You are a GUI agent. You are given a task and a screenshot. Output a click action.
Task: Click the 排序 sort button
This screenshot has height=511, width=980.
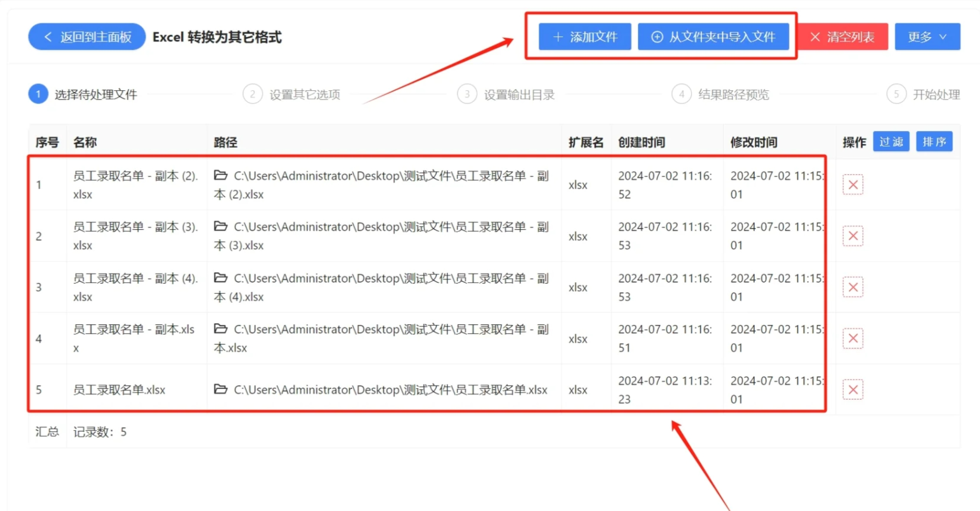[x=934, y=142]
